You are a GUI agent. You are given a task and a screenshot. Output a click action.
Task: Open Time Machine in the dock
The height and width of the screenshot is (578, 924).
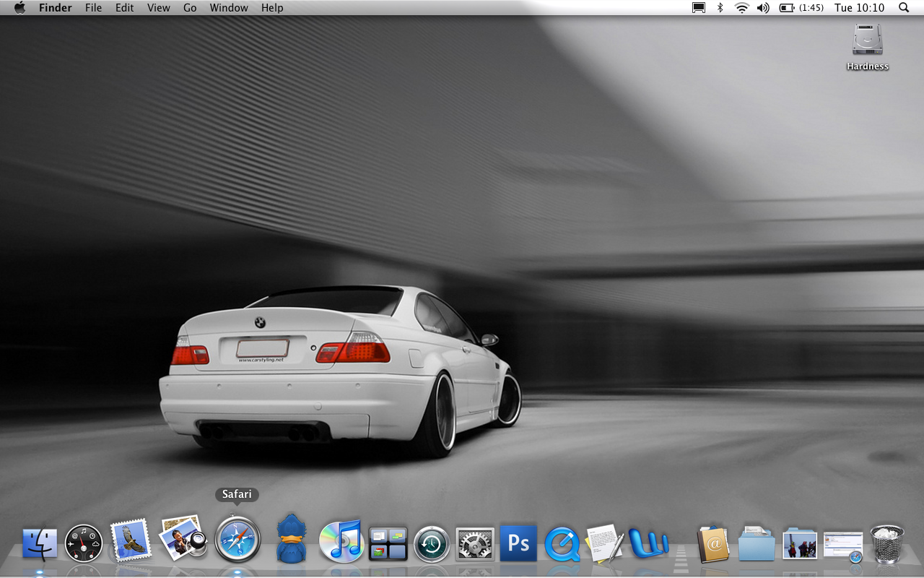click(432, 544)
